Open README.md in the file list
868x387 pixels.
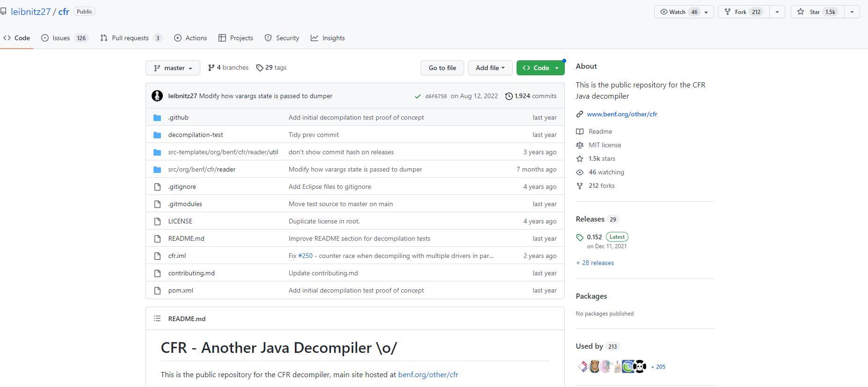point(186,238)
